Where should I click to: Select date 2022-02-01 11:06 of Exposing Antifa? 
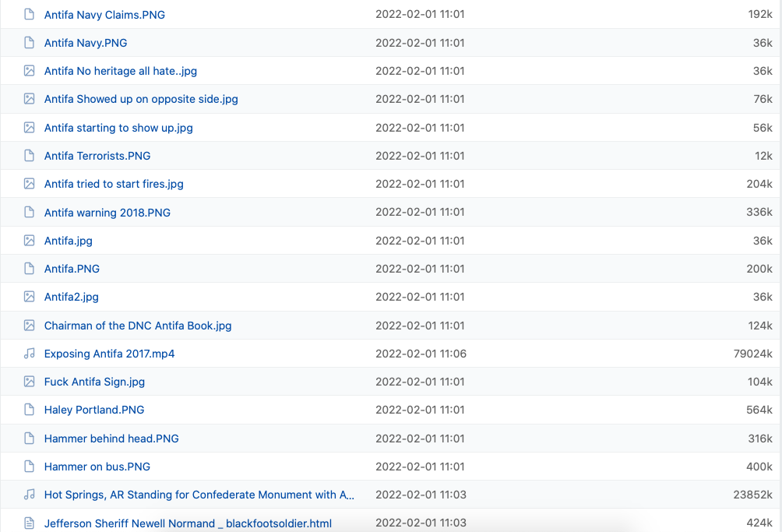(421, 354)
